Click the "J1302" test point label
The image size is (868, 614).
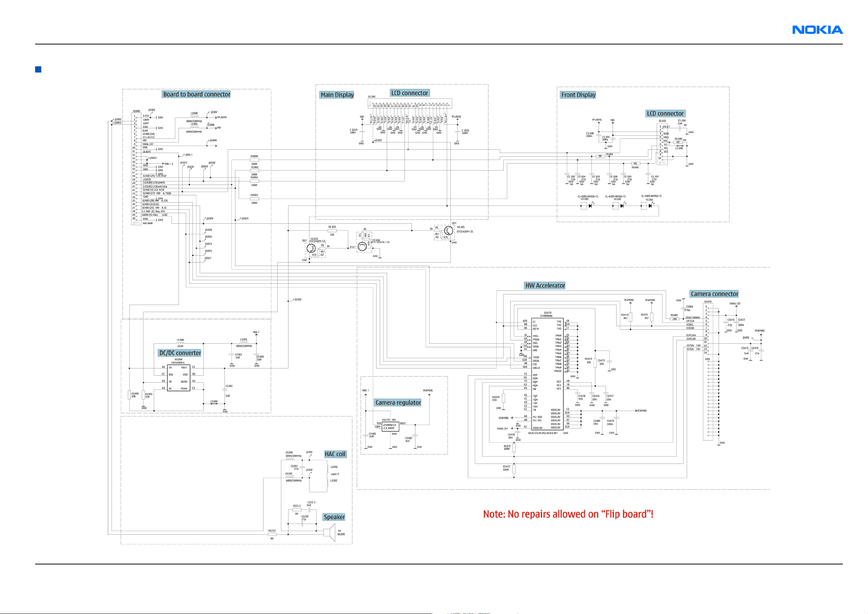[x=298, y=300]
